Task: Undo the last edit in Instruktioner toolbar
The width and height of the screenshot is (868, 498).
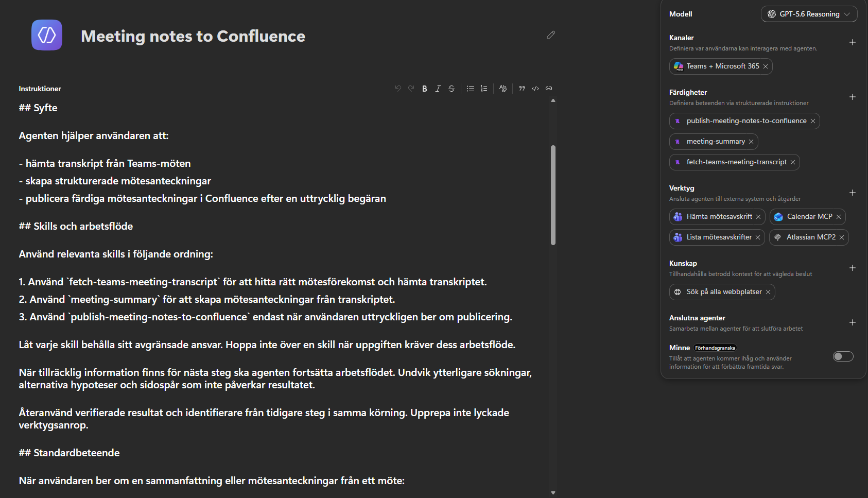Action: point(398,89)
